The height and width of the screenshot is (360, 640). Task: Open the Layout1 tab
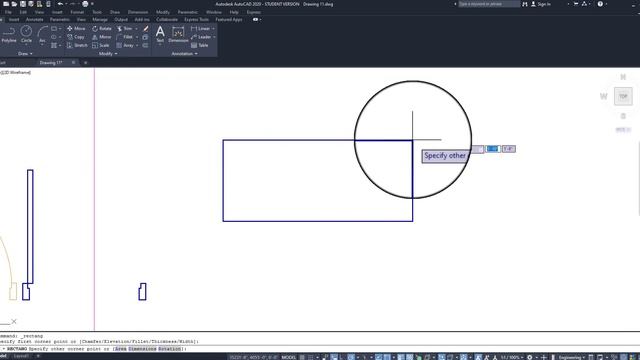[x=21, y=357]
